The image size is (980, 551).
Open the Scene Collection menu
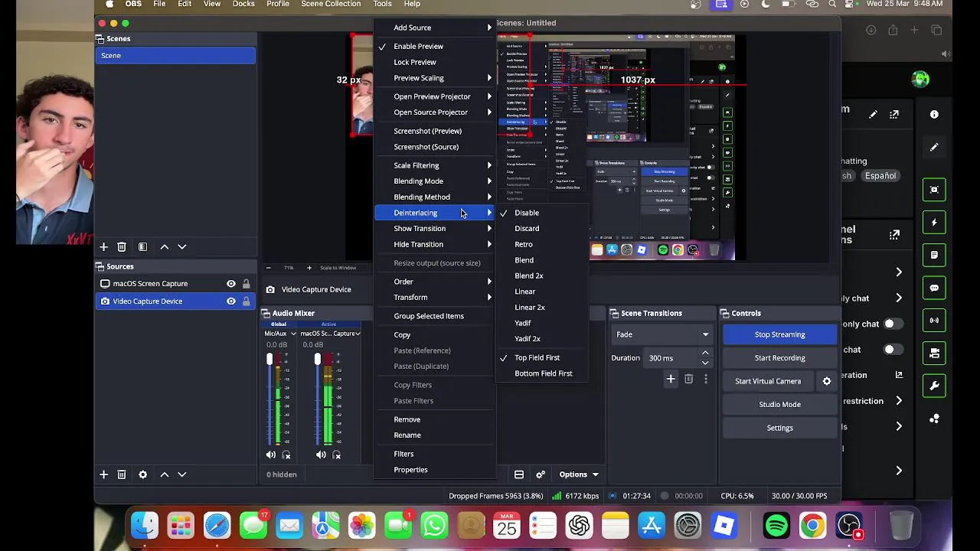point(331,4)
